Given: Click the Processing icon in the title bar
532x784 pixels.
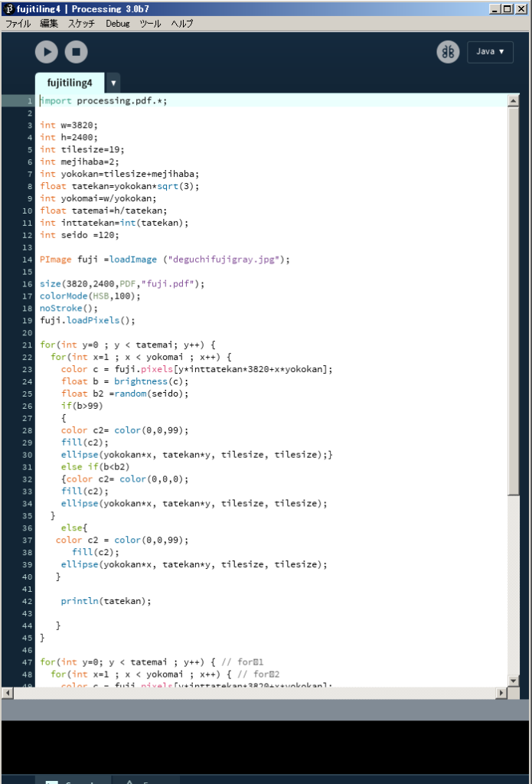Looking at the screenshot, I should click(8, 8).
